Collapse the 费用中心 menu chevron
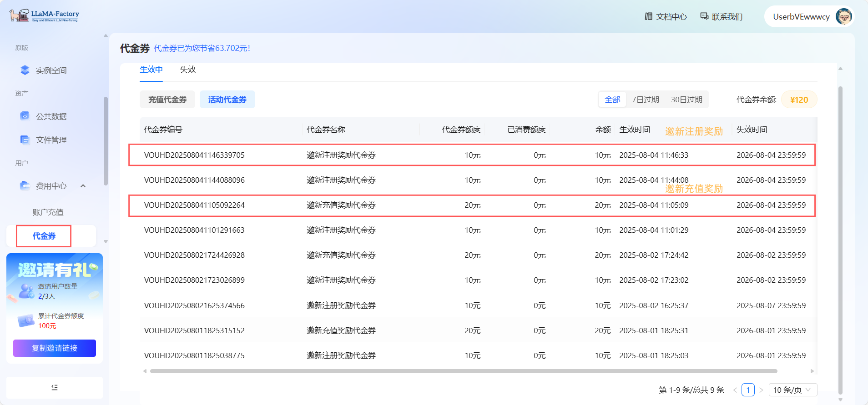The height and width of the screenshot is (405, 868). point(83,186)
